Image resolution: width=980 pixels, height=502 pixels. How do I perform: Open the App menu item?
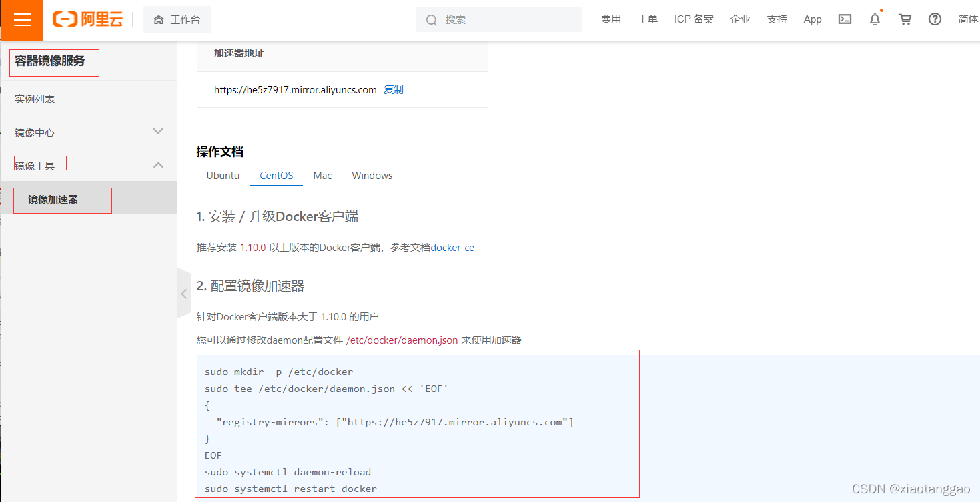[x=813, y=19]
